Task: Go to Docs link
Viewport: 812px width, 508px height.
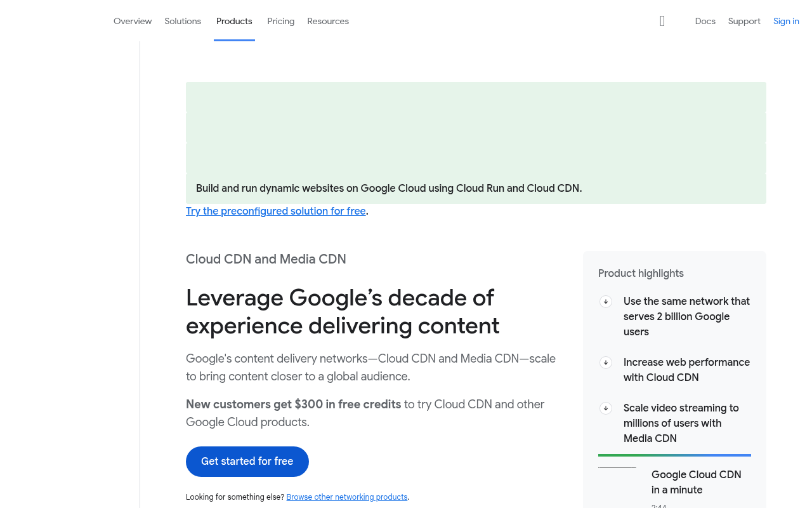Action: point(705,21)
